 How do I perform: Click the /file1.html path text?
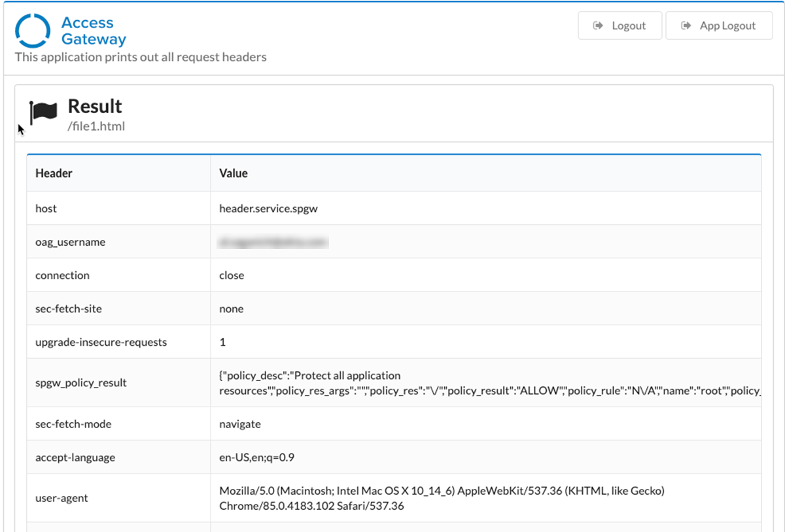tap(96, 126)
